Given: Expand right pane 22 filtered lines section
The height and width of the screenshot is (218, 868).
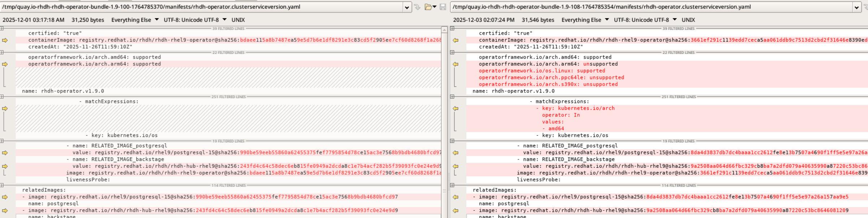Looking at the screenshot, I should [x=452, y=52].
